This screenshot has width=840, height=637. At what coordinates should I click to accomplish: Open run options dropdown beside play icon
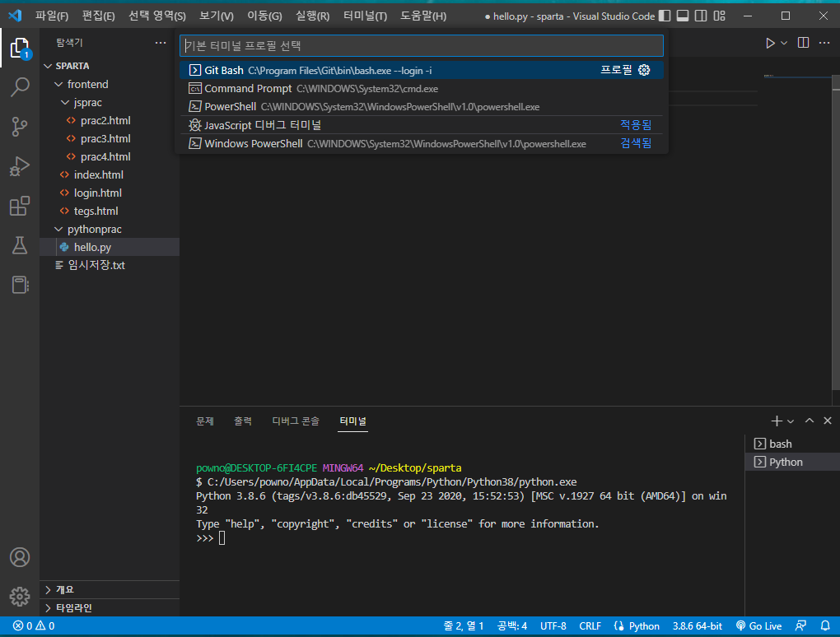[x=784, y=43]
